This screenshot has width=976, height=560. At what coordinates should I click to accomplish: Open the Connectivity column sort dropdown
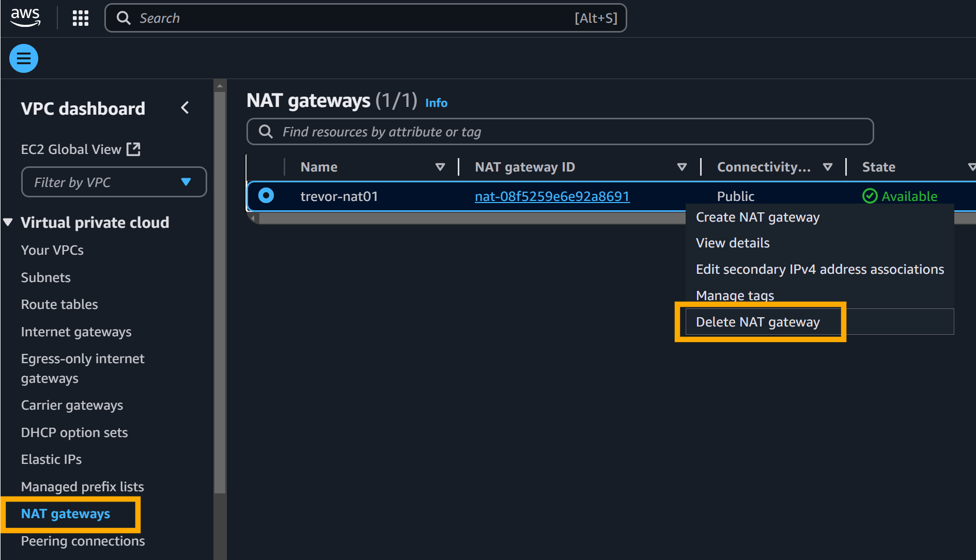tap(829, 166)
